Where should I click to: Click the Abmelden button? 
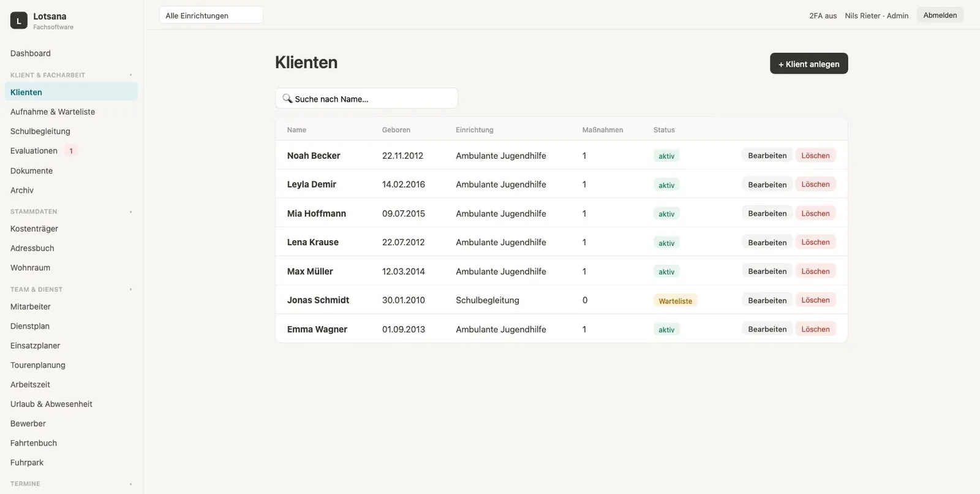940,15
